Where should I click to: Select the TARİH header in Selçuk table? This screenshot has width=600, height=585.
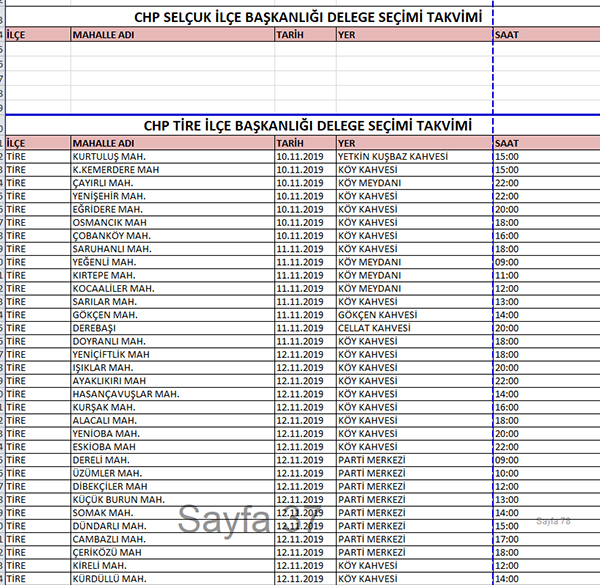pyautogui.click(x=305, y=35)
